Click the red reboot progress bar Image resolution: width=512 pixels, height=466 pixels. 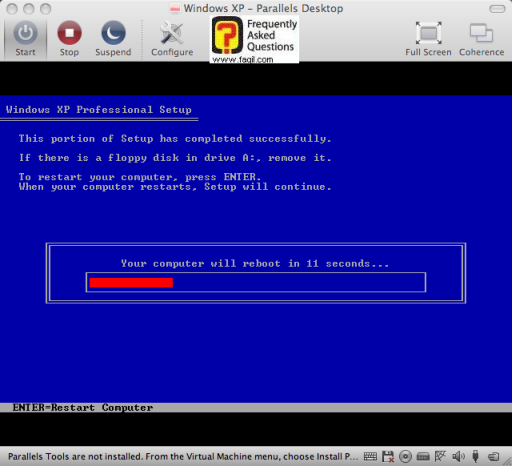131,283
